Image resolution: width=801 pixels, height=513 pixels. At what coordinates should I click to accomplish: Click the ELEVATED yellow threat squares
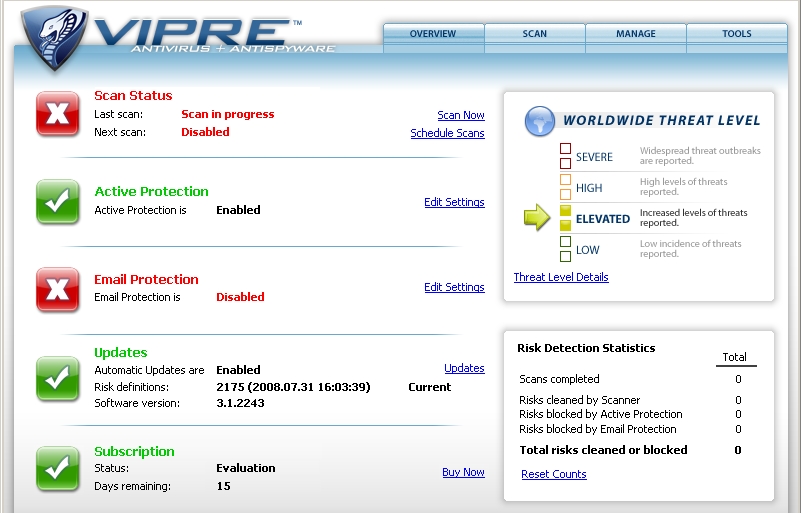pos(566,218)
